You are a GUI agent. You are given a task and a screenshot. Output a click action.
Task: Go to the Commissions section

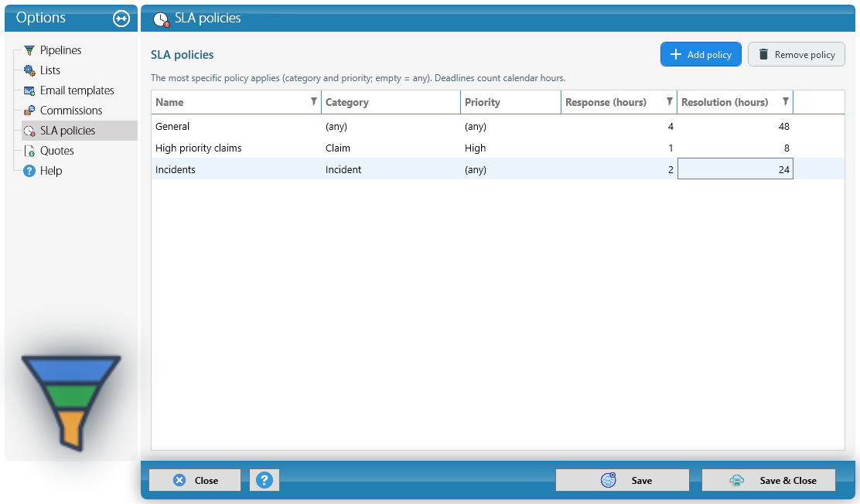pos(70,111)
